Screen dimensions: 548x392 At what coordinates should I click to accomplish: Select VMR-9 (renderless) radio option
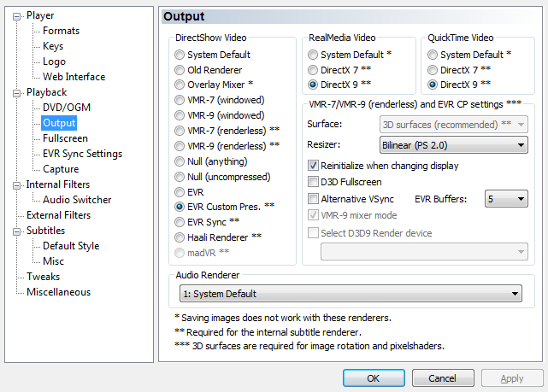tap(180, 146)
